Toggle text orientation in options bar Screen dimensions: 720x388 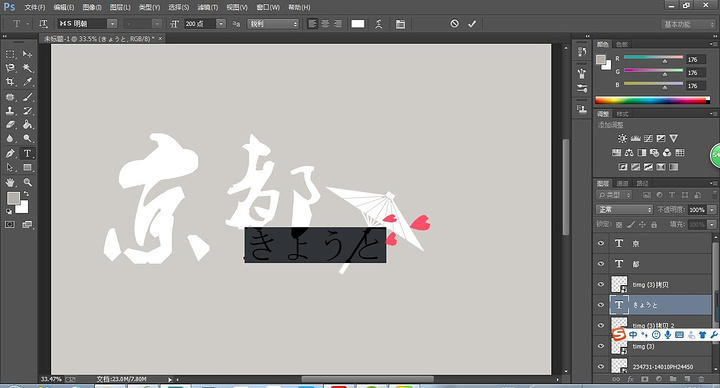click(43, 24)
